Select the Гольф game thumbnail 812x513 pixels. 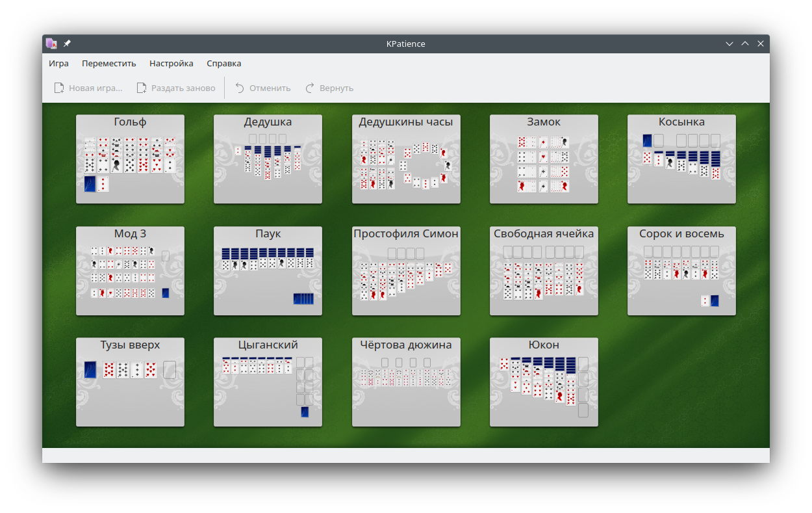[130, 159]
